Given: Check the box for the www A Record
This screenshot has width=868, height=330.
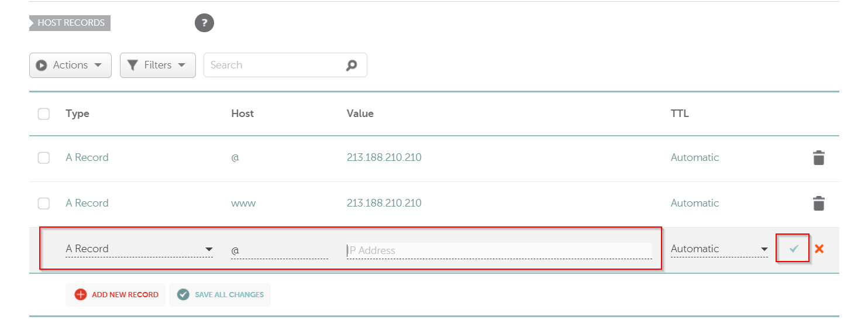Looking at the screenshot, I should [44, 204].
